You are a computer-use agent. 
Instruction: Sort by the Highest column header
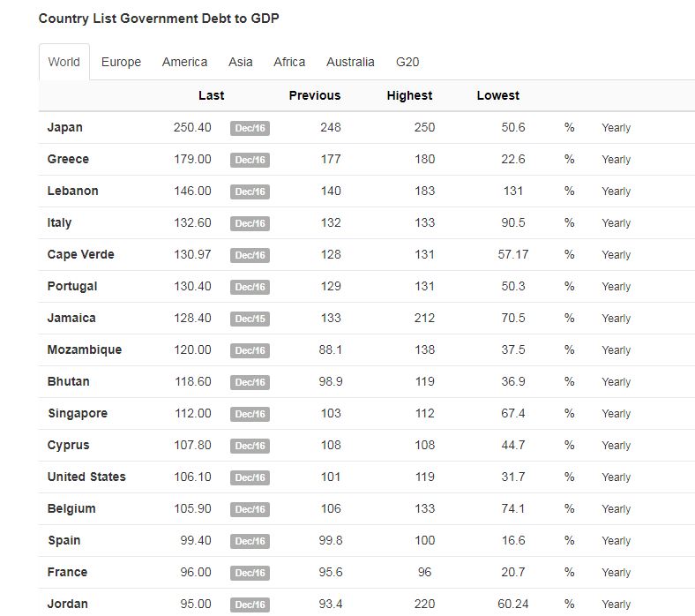pos(409,95)
